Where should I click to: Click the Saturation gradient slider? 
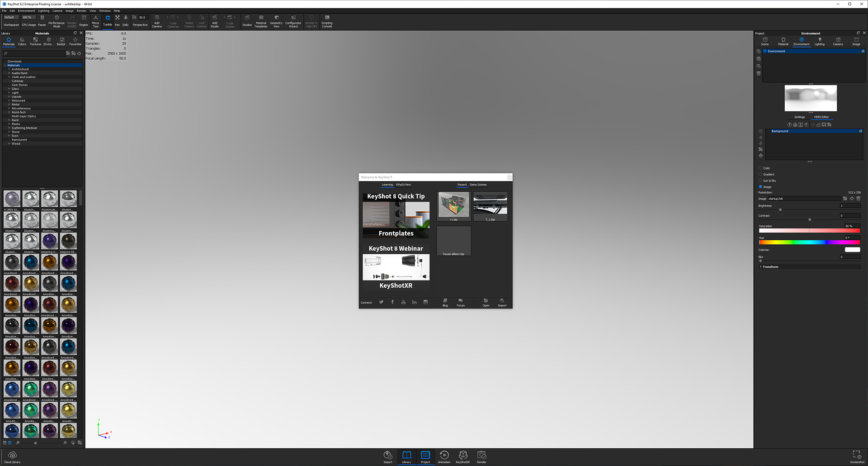coord(809,231)
